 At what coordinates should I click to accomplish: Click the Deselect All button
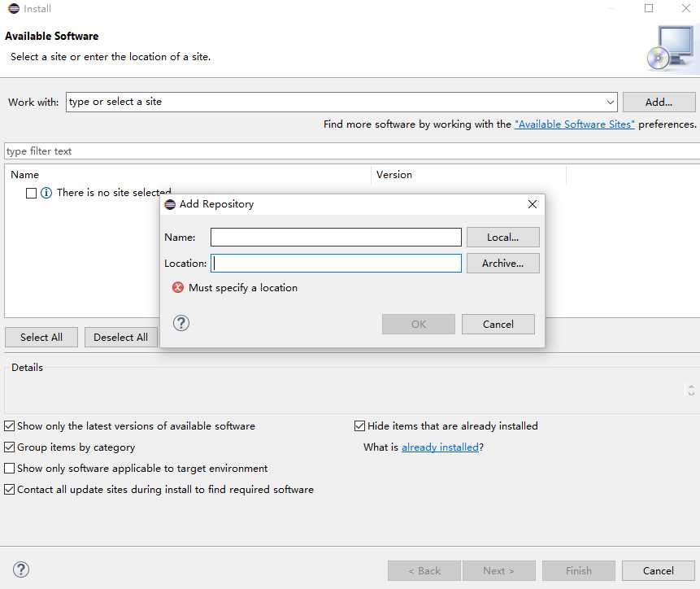tap(120, 337)
